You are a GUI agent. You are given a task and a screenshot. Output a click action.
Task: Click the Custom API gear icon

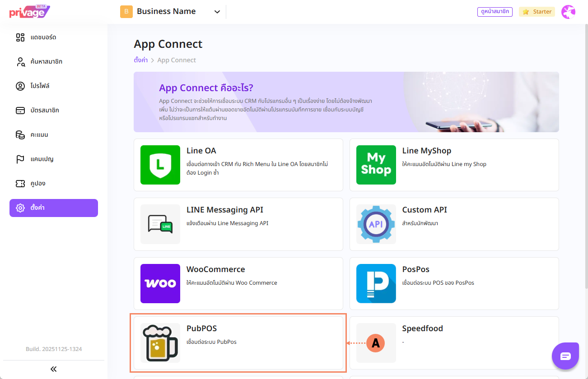click(x=376, y=224)
